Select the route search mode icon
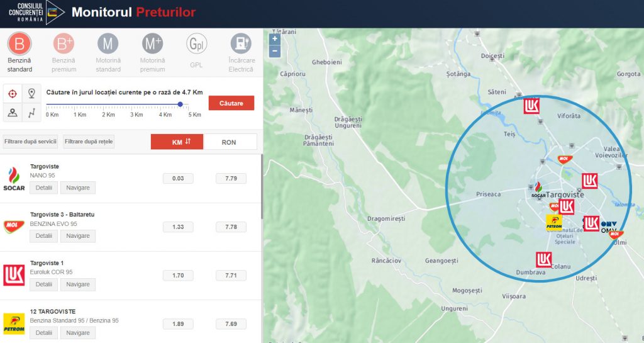This screenshot has width=644, height=343. (x=31, y=113)
